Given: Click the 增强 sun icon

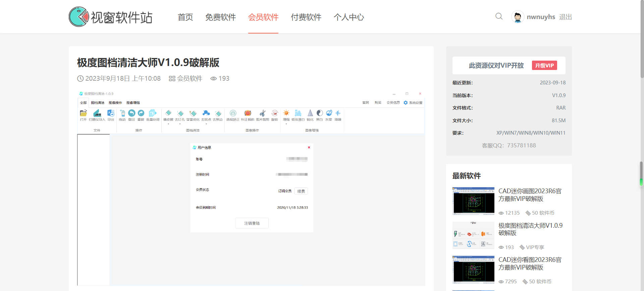Looking at the screenshot, I should tap(286, 113).
